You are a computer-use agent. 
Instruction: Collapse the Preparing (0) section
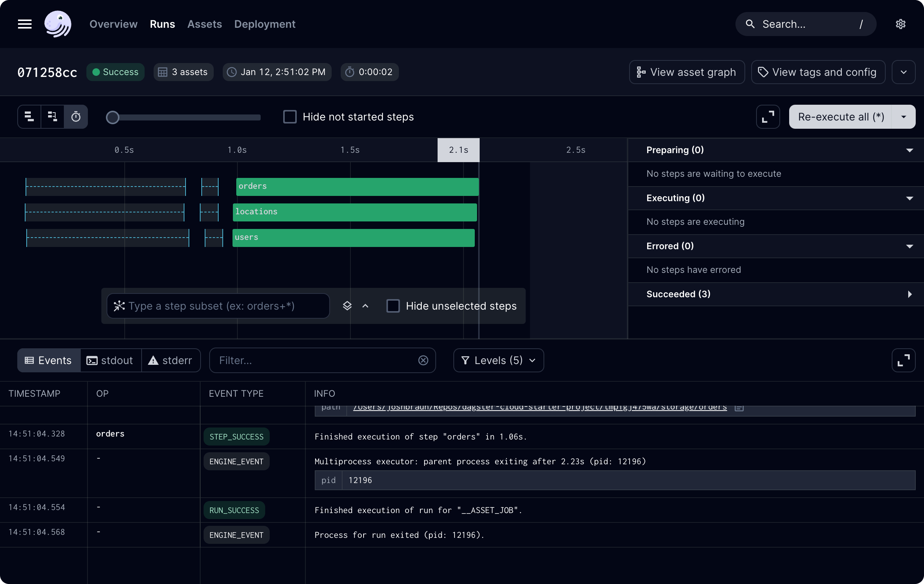coord(909,150)
